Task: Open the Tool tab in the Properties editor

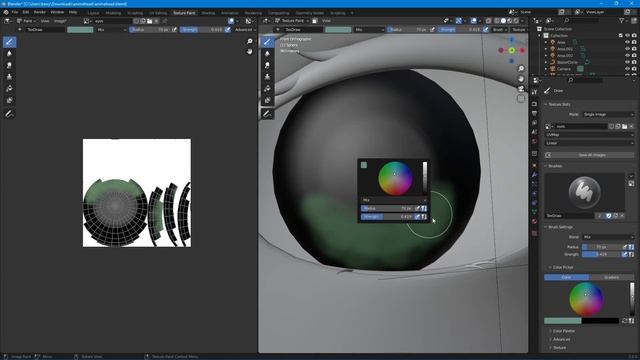Action: pyautogui.click(x=535, y=92)
